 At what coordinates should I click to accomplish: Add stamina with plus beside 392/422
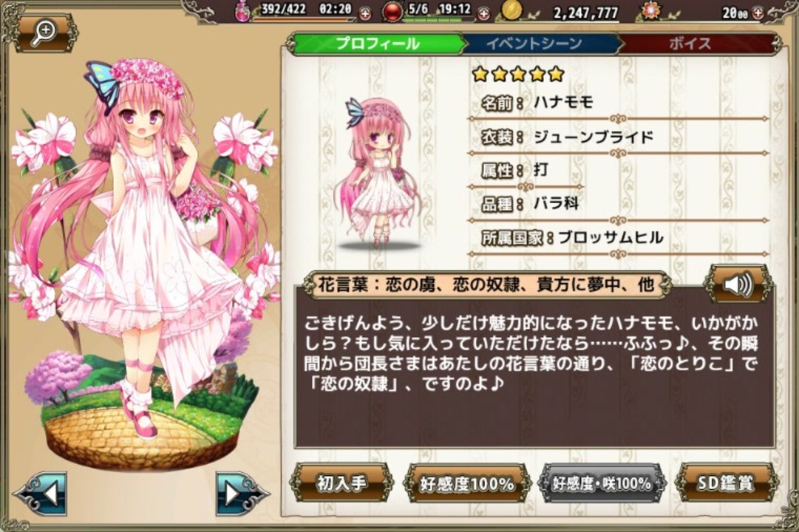pos(365,14)
